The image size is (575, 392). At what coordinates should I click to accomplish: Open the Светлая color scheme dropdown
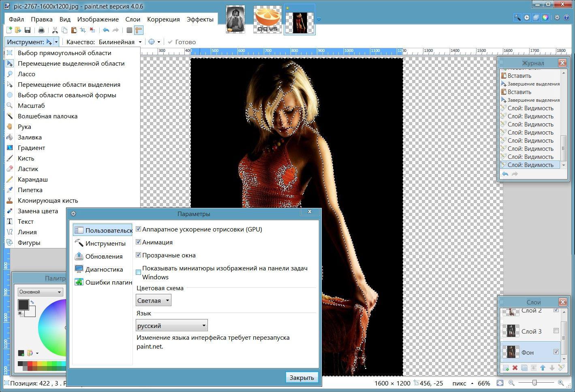pyautogui.click(x=154, y=300)
